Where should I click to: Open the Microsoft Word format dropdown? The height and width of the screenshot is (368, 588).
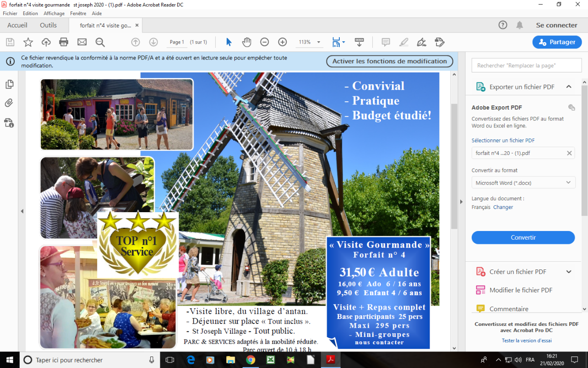523,183
